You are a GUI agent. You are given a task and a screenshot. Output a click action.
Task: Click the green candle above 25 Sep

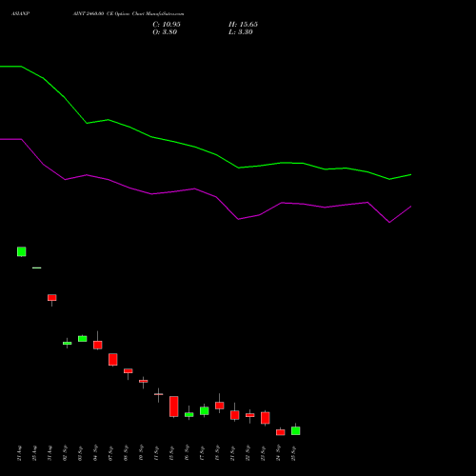coord(296,430)
